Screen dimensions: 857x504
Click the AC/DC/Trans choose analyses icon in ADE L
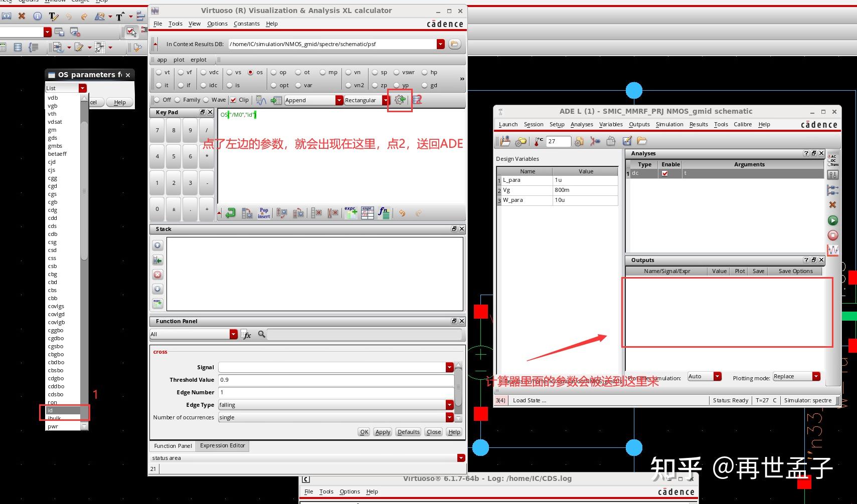[x=832, y=160]
